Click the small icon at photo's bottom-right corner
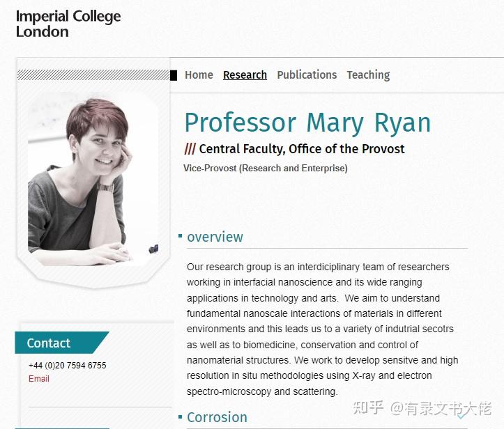 point(153,249)
